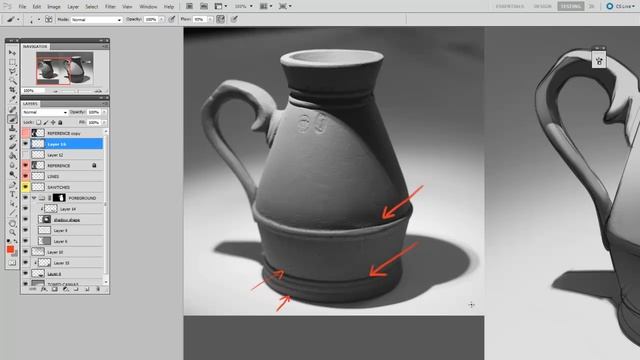The width and height of the screenshot is (640, 360).
Task: Open the Arrange Documents dropdown
Action: pos(266,6)
